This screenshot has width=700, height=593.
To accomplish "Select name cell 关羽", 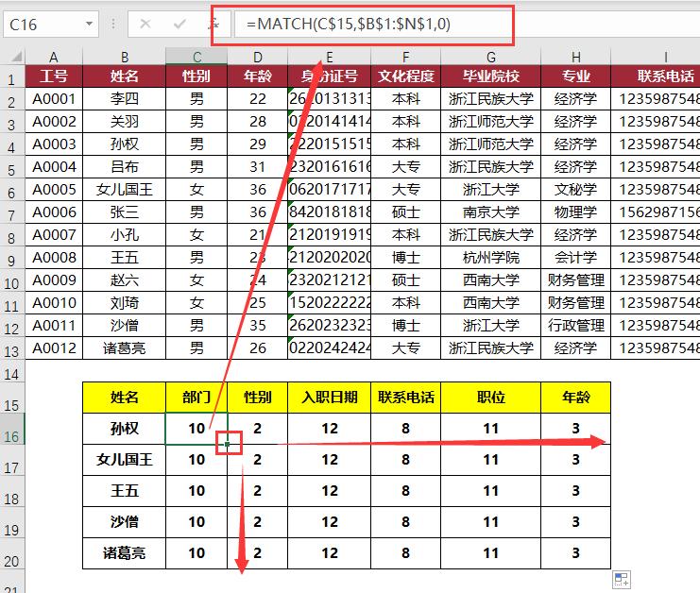I will coord(124,122).
